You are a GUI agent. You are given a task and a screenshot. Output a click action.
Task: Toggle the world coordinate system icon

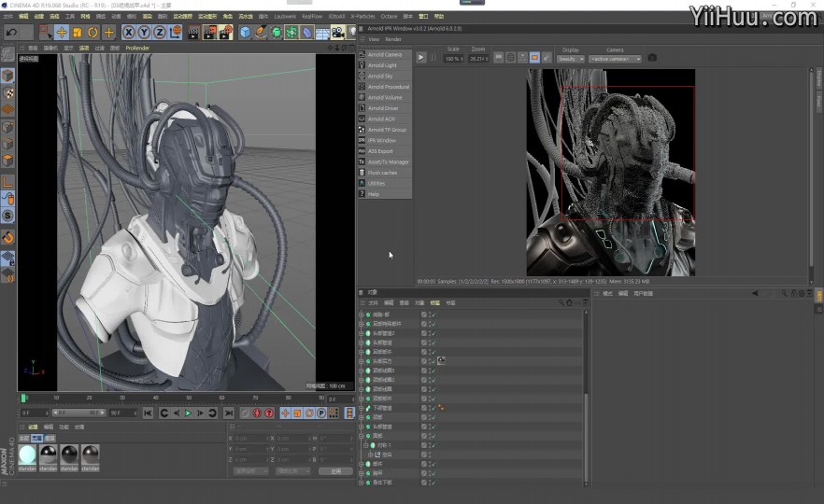176,33
